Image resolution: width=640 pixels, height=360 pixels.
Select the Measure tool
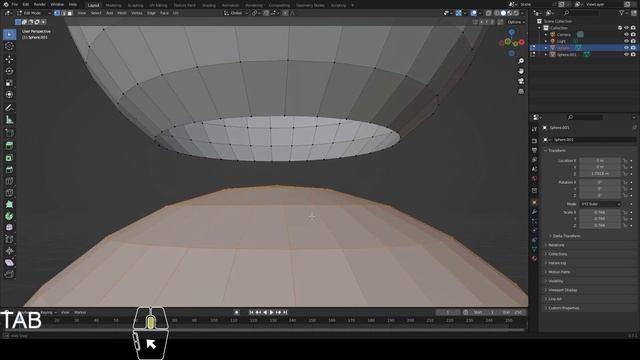[9, 120]
